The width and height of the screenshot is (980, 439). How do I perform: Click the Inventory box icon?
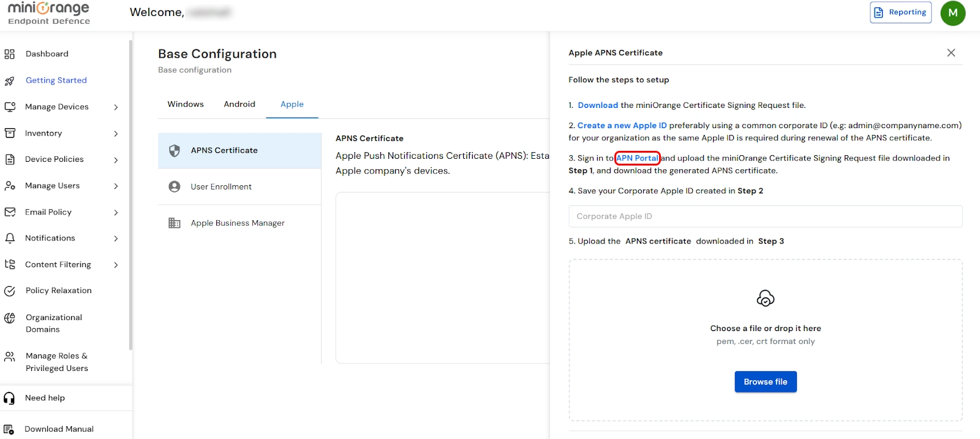click(x=10, y=133)
